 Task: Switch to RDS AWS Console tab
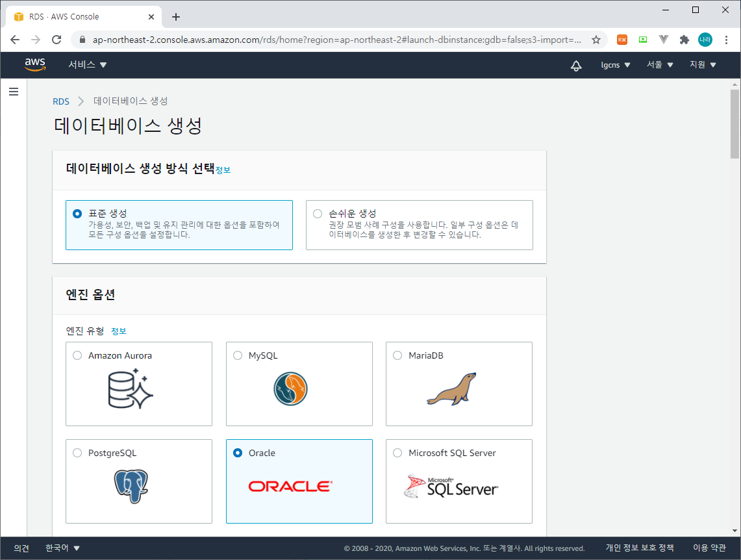click(84, 17)
